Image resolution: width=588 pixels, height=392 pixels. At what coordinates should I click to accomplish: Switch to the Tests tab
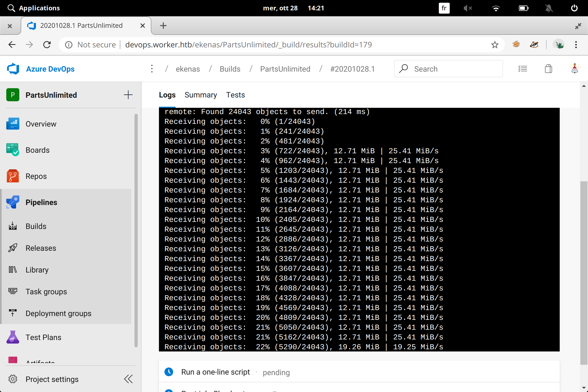tap(235, 95)
